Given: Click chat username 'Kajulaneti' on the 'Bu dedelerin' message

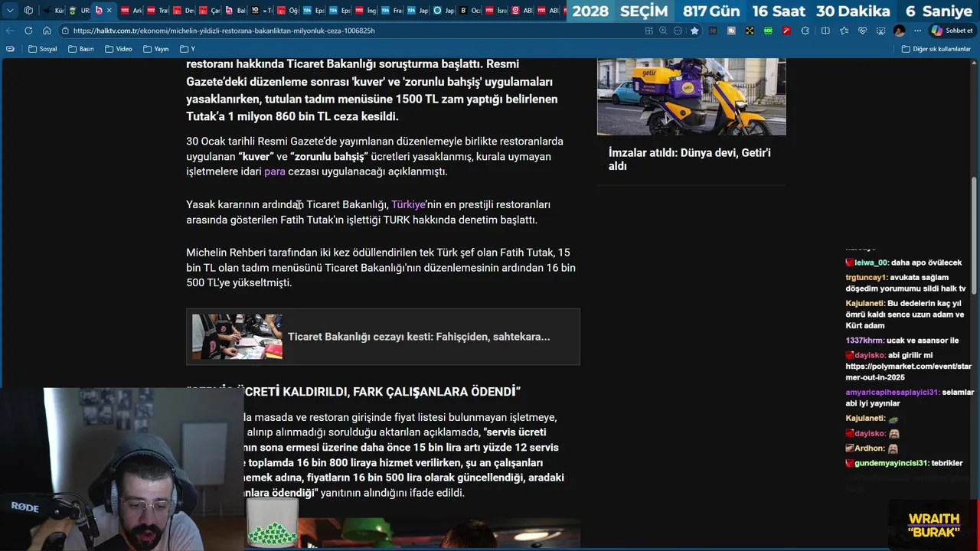Looking at the screenshot, I should click(865, 303).
